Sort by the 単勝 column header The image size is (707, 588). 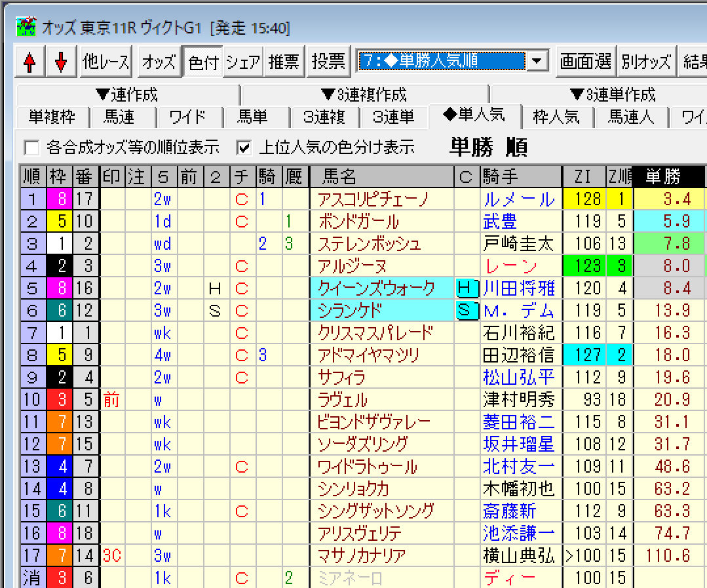point(663,176)
